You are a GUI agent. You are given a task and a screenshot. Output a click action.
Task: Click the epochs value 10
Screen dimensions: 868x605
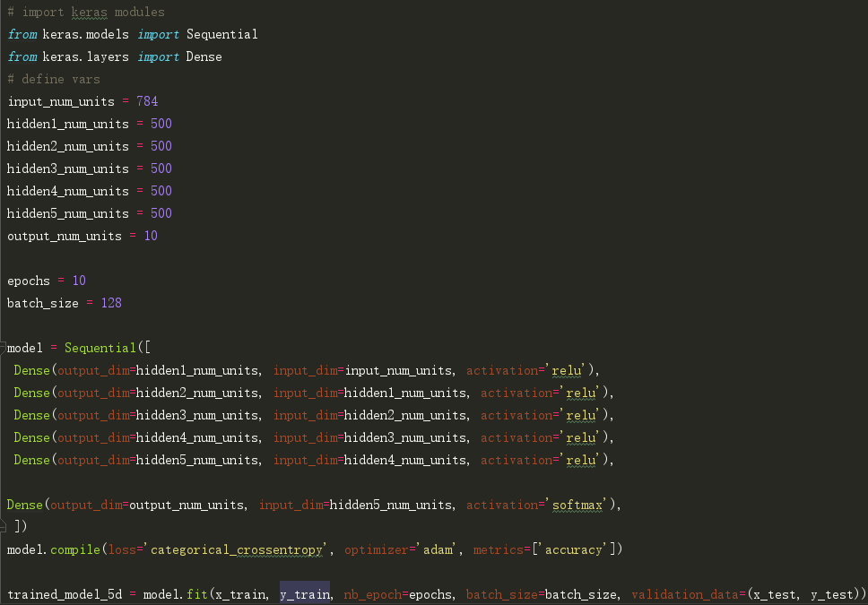pos(79,281)
